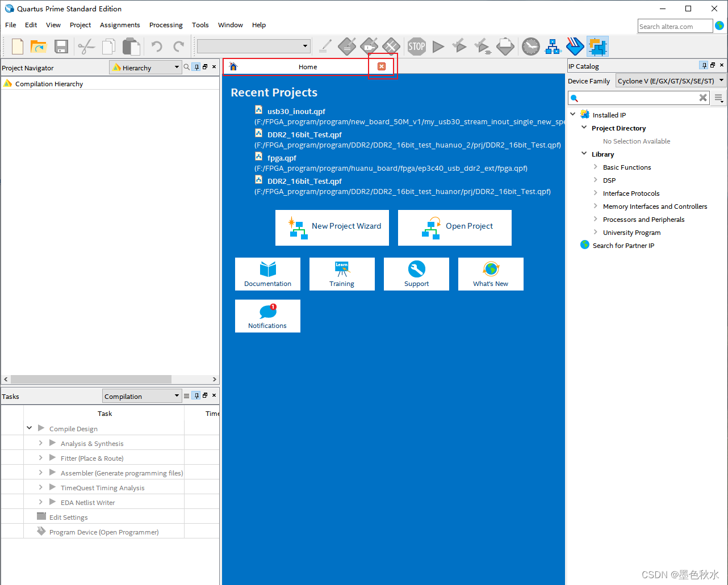Collapse the Installed IP tree
Screen dimensions: 728x585
tap(573, 114)
